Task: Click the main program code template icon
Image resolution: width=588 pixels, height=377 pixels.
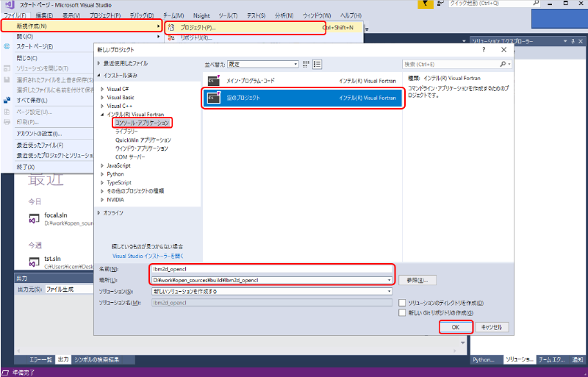Action: [214, 79]
